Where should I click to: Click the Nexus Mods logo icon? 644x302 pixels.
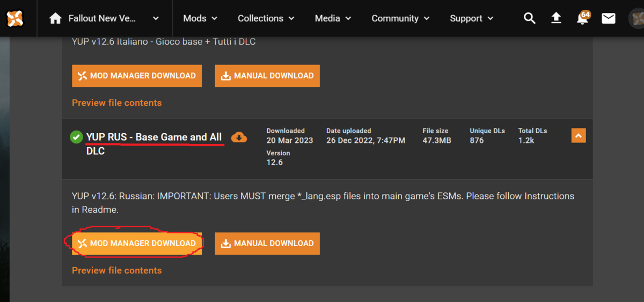point(15,18)
